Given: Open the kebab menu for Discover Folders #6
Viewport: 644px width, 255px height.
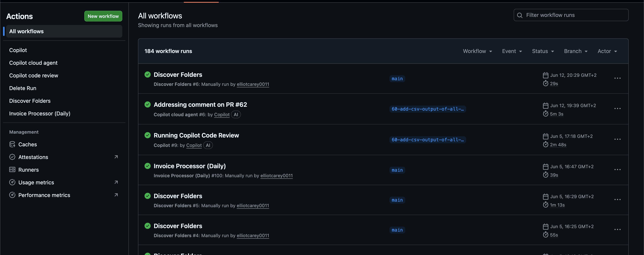Looking at the screenshot, I should point(617,78).
